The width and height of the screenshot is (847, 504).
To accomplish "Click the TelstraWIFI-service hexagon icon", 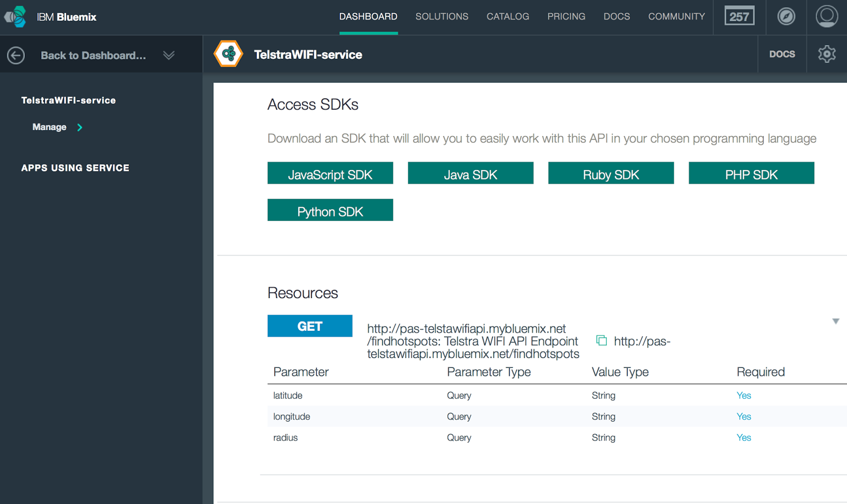I will click(229, 54).
